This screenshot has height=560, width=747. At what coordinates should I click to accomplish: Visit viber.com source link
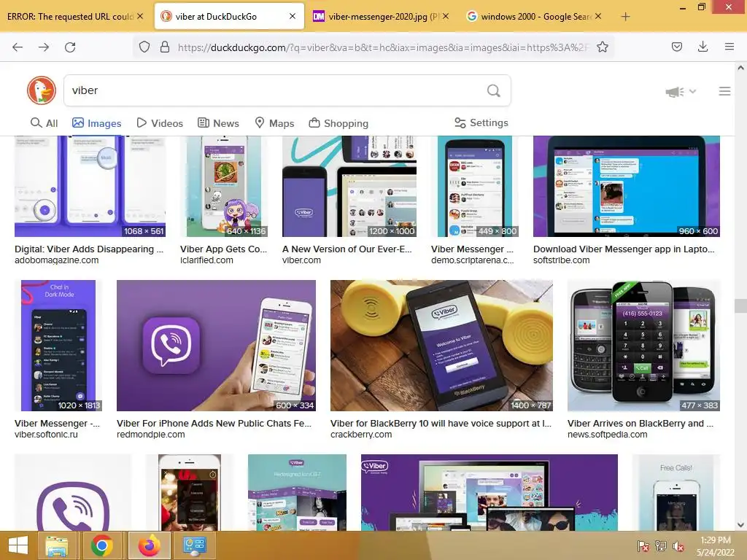(301, 260)
